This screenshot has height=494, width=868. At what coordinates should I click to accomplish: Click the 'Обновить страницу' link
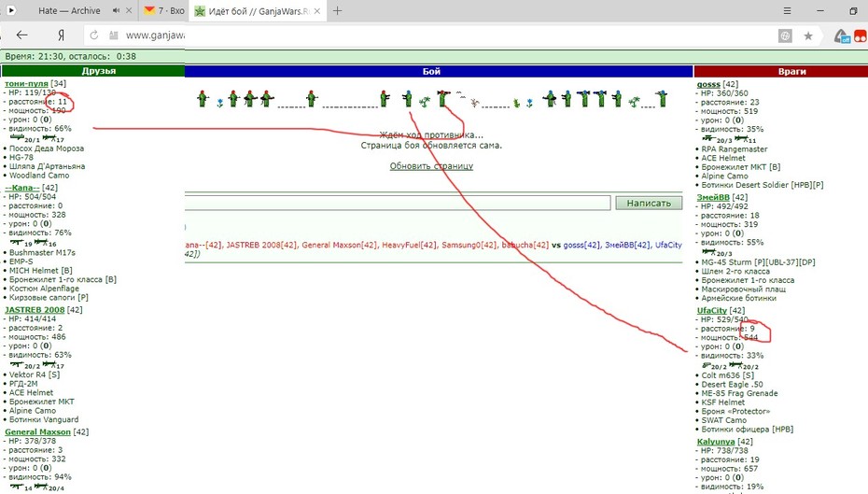pyautogui.click(x=431, y=166)
